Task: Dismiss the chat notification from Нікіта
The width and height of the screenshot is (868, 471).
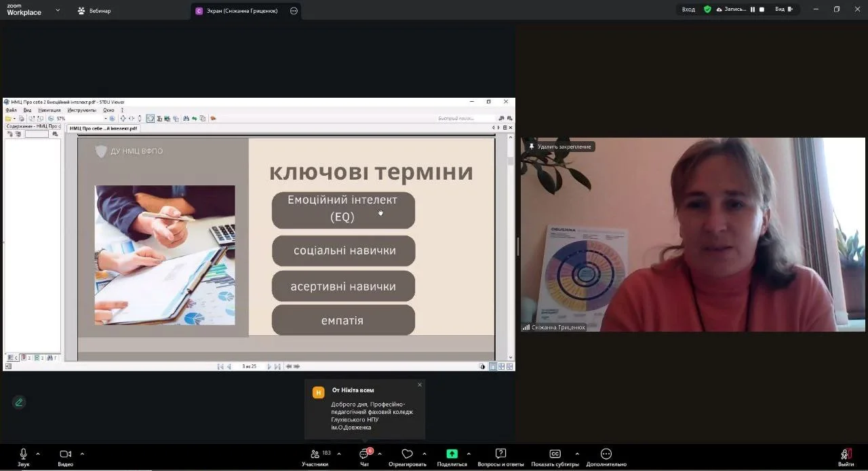Action: (420, 385)
